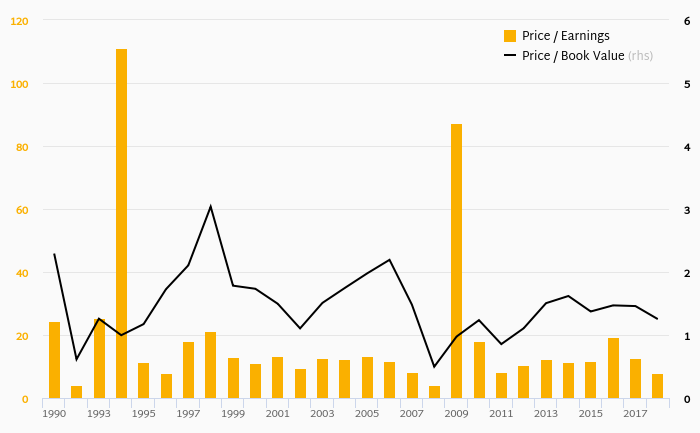Toggle the Price / Earnings legend label

tap(566, 36)
